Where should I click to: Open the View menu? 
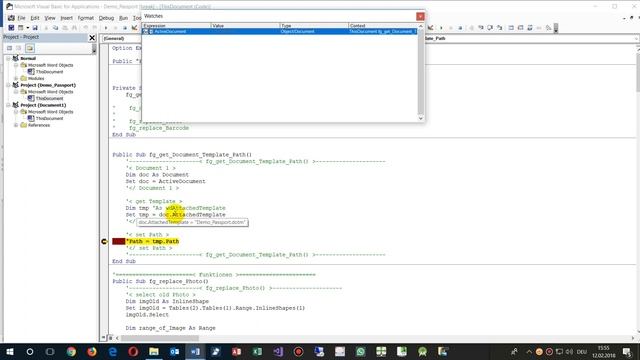coord(50,18)
